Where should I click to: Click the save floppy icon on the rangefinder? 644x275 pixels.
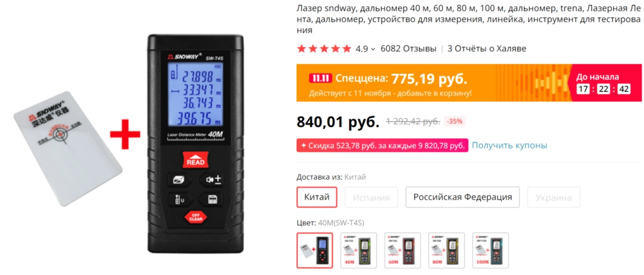211,199
